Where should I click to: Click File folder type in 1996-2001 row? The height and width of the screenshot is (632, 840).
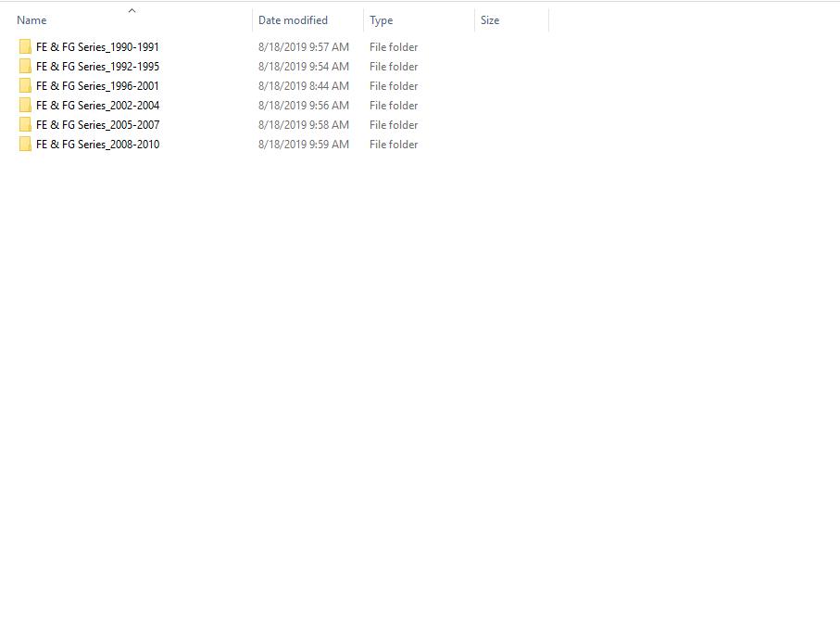394,86
